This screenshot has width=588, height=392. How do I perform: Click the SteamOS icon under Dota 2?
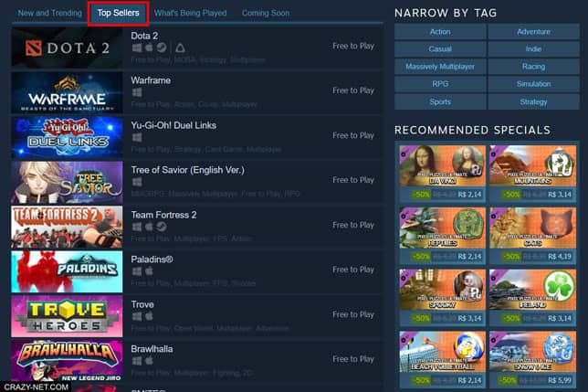tap(162, 48)
